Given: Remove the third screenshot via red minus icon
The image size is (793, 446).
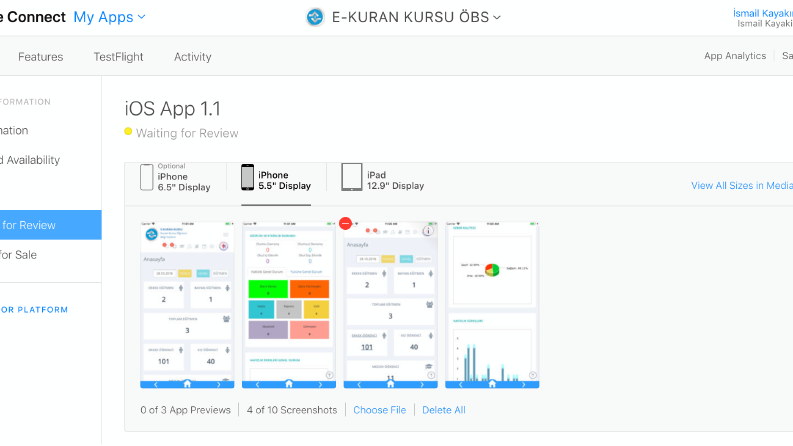Looking at the screenshot, I should [x=345, y=223].
